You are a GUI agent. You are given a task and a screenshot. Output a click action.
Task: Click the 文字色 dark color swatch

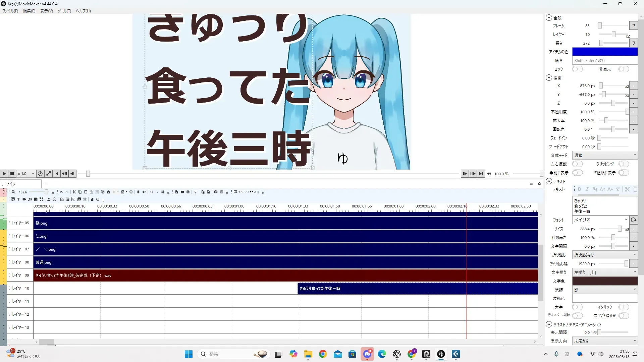(604, 281)
